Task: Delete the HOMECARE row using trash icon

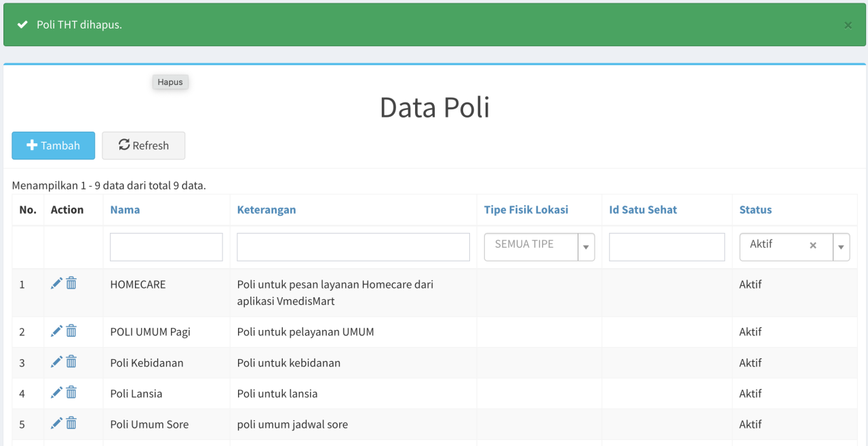Action: coord(71,284)
